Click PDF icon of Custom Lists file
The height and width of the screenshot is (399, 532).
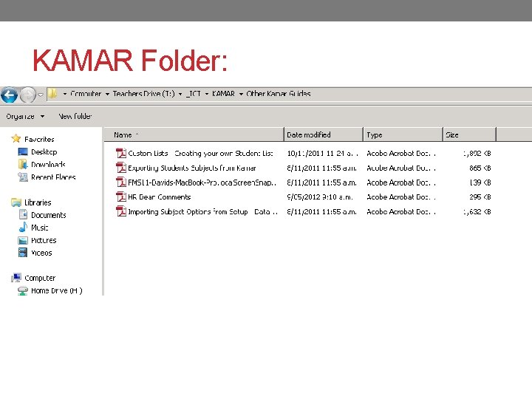tap(121, 153)
